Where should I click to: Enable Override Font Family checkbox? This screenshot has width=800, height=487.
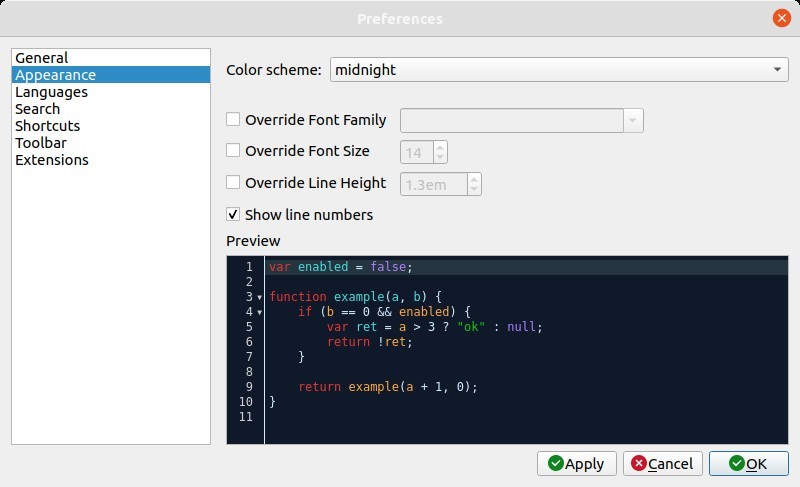233,120
